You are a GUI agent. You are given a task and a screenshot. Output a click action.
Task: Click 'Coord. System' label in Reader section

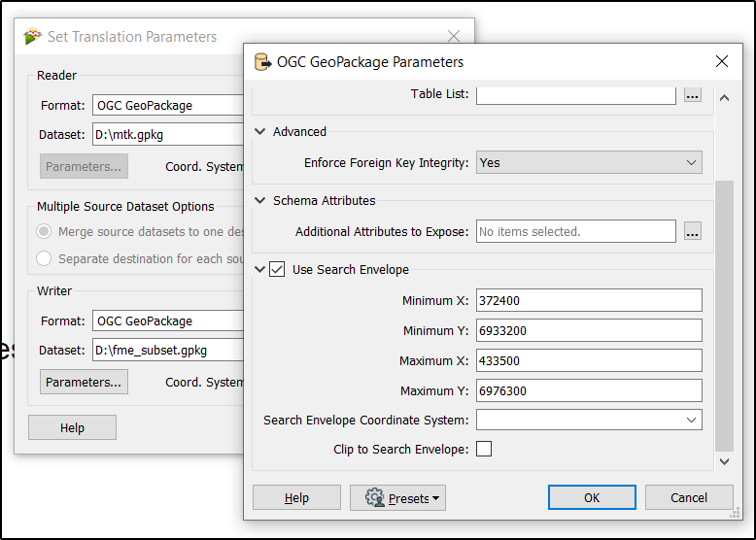(204, 167)
